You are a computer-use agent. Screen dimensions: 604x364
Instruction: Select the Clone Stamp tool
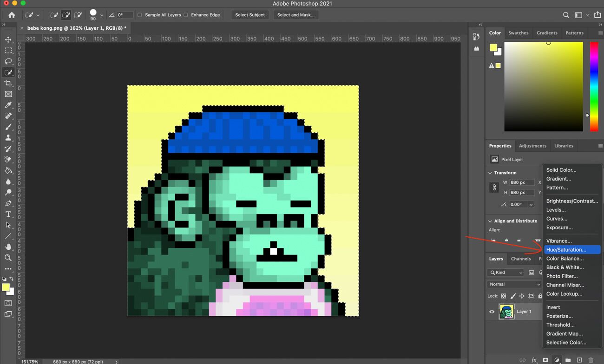coord(8,138)
